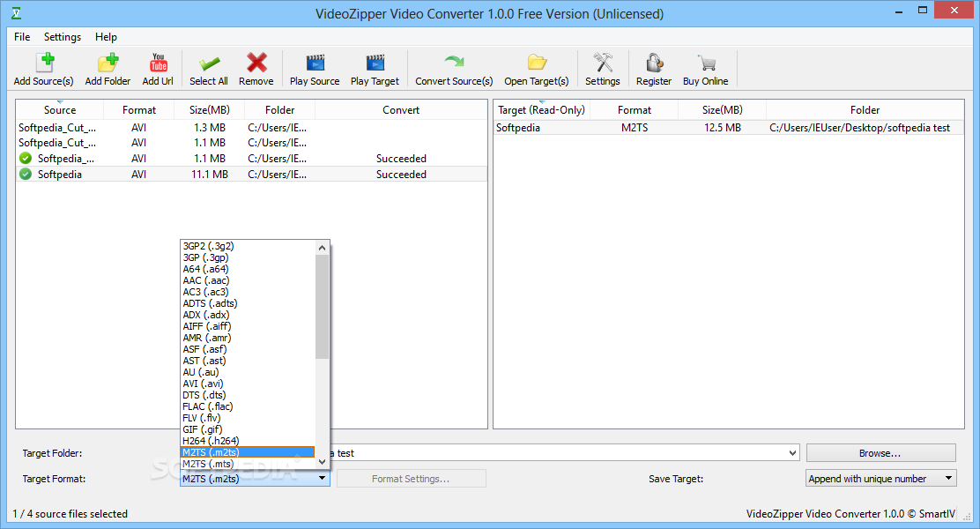980x529 pixels.
Task: Click the Select All checkmark icon
Action: click(x=209, y=63)
